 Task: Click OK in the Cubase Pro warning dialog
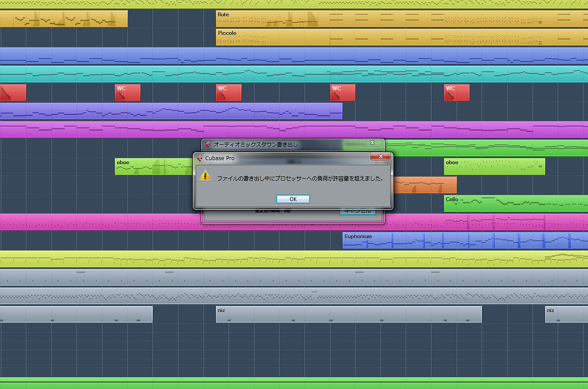[x=293, y=199]
